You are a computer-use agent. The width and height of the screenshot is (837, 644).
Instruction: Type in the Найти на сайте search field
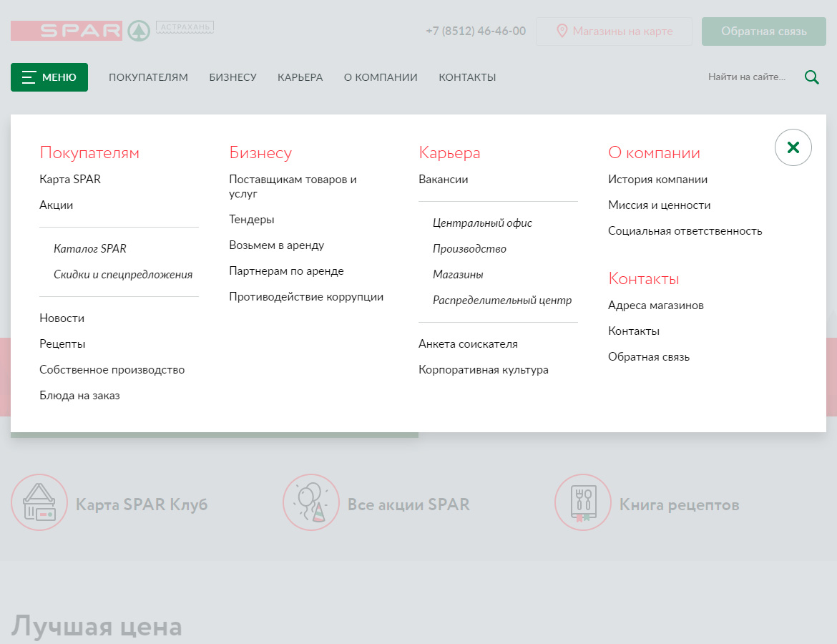coord(746,77)
